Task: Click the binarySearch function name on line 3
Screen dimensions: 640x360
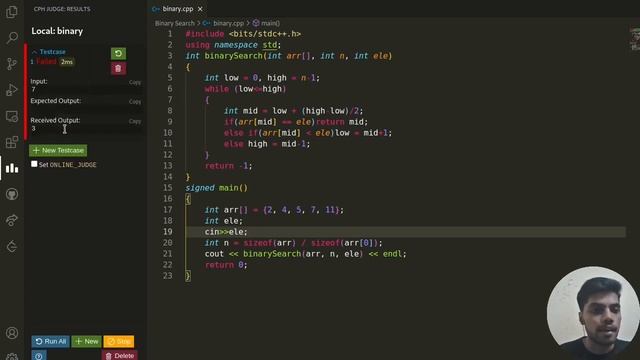Action: pos(233,56)
